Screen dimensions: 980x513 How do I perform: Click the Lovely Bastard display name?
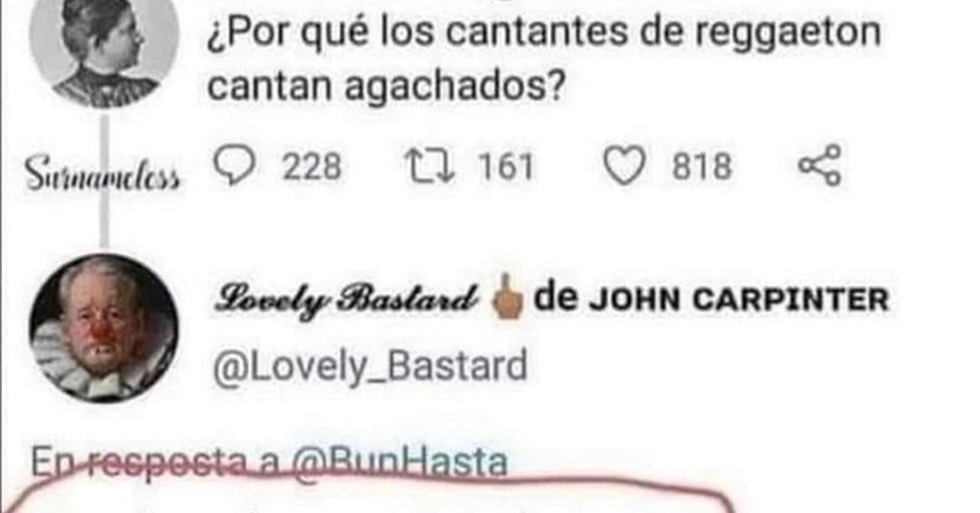346,299
